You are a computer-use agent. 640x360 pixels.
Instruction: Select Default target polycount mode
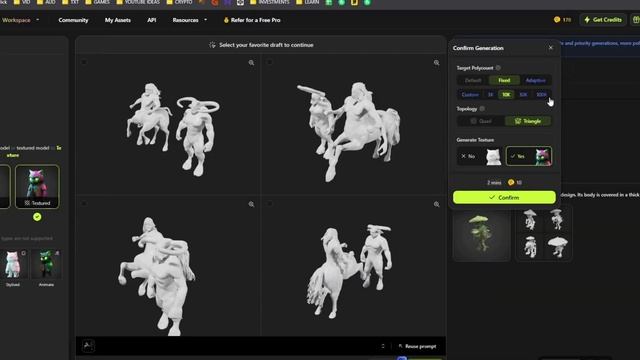[473, 80]
